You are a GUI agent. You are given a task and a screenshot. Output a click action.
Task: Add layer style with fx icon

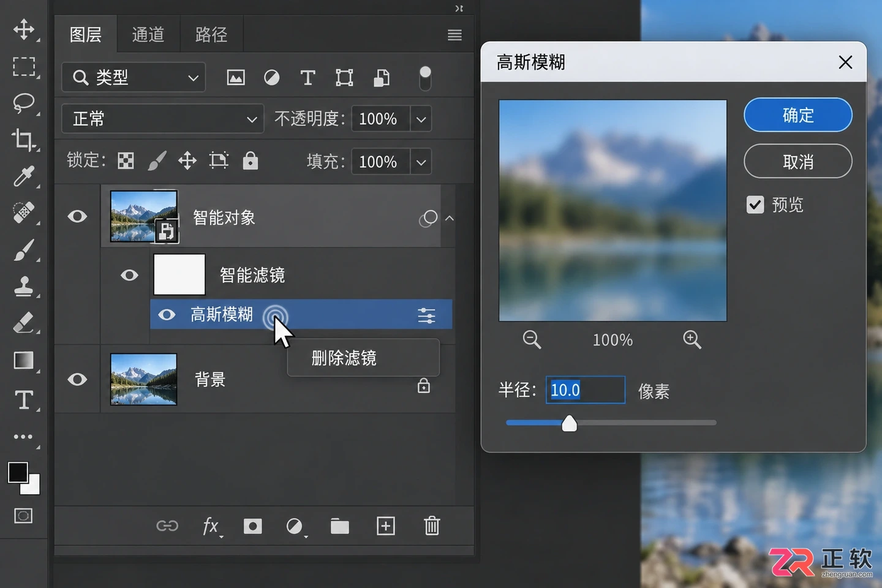click(211, 526)
